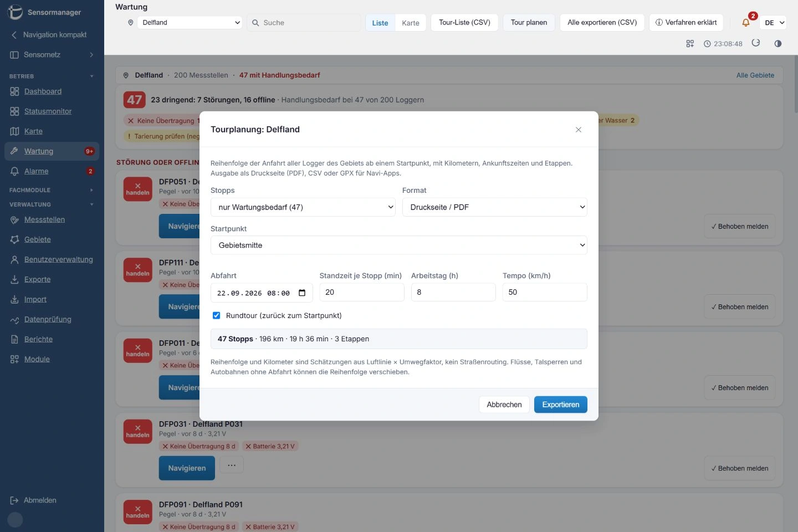The height and width of the screenshot is (532, 798).
Task: Click the location pin icon beside Delfland dropdown
Action: click(131, 23)
